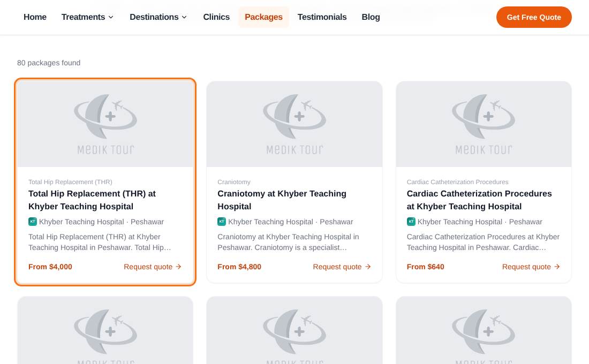Click hospital logo icon on Craniotomy card

tap(222, 222)
